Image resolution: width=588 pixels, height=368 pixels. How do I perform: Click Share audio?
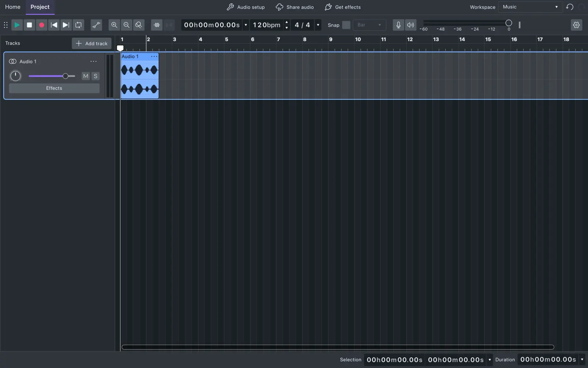click(295, 7)
